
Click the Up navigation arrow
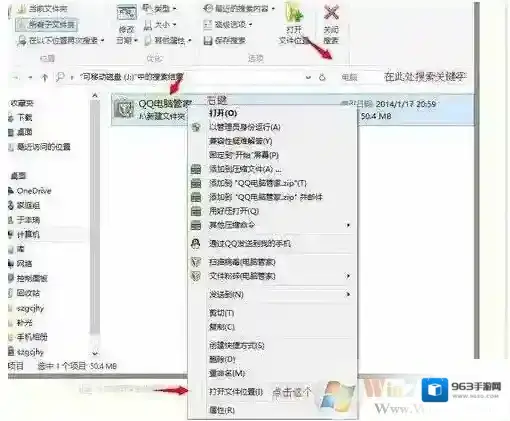tap(44, 77)
